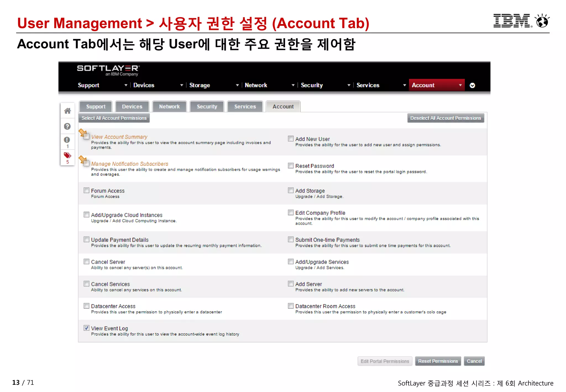566x392 pixels.
Task: Switch to the Network permissions tab
Action: 169,106
